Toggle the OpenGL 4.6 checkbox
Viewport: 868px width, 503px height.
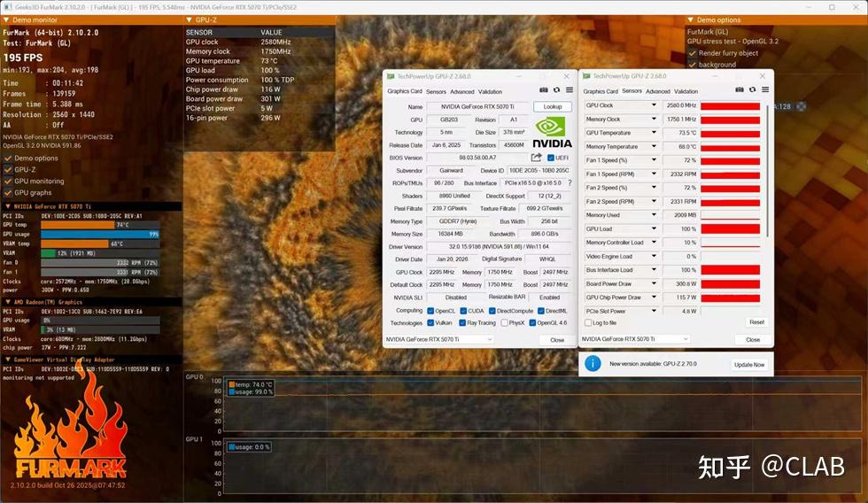pos(532,322)
